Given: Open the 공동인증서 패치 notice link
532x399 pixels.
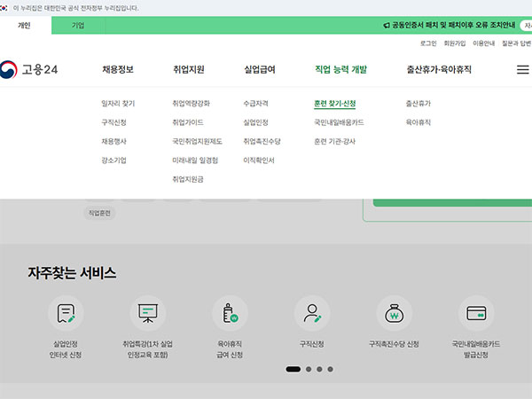Looking at the screenshot, I should [454, 25].
